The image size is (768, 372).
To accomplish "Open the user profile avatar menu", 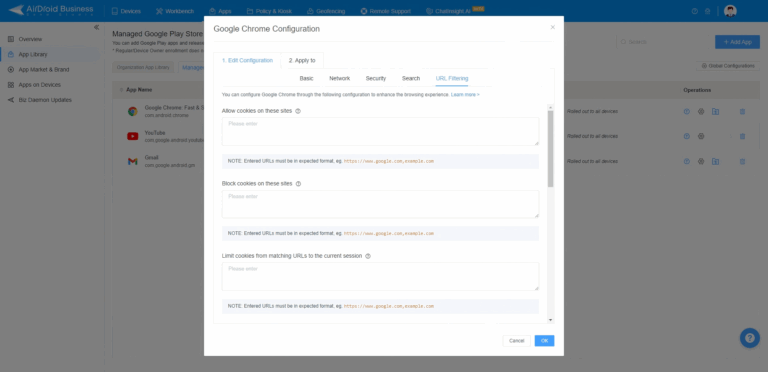I will pos(730,11).
